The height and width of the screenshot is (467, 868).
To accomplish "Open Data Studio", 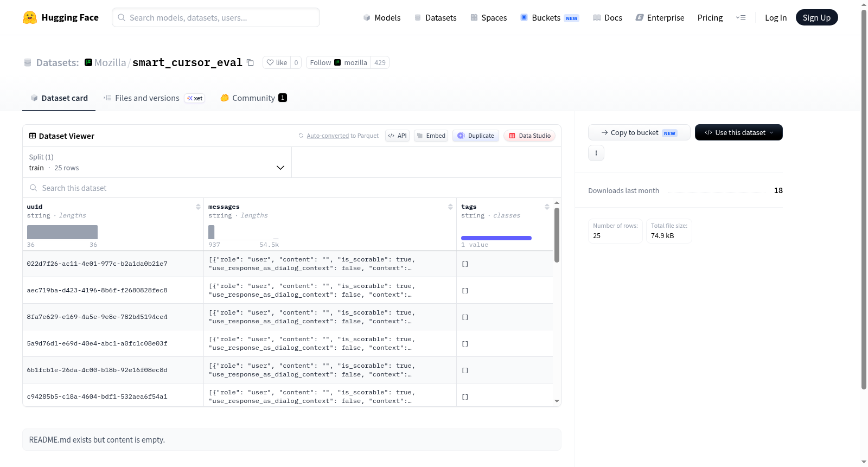I will pos(529,136).
